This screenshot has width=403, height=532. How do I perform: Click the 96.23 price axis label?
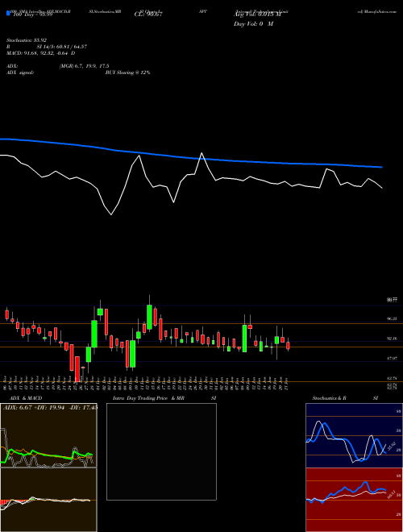[393, 319]
